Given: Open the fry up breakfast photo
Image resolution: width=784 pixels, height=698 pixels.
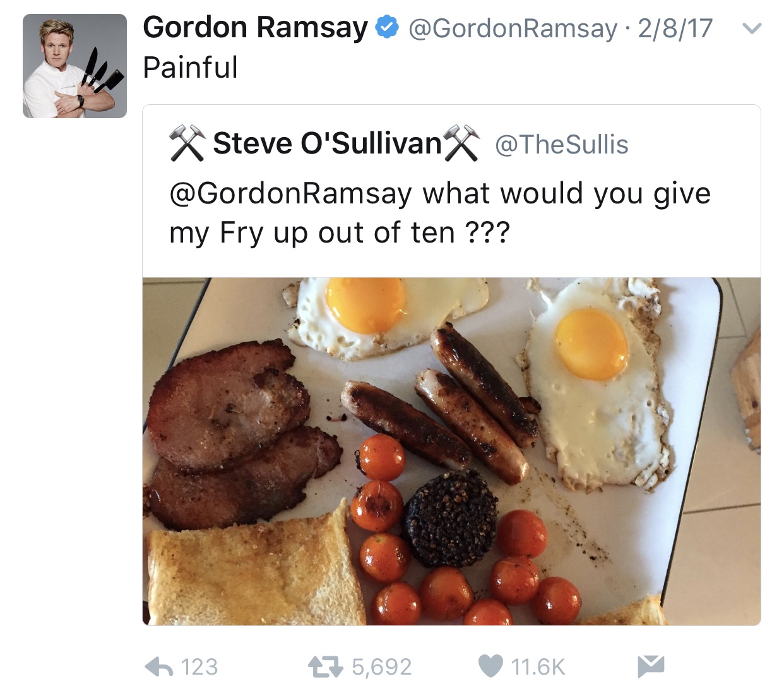Looking at the screenshot, I should click(x=451, y=451).
